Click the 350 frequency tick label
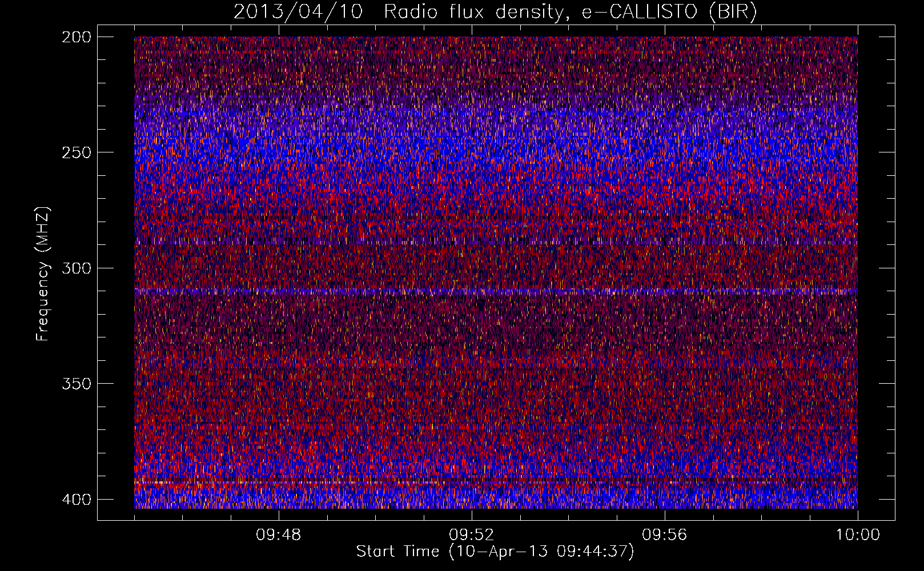The width and height of the screenshot is (924, 571). pos(76,383)
